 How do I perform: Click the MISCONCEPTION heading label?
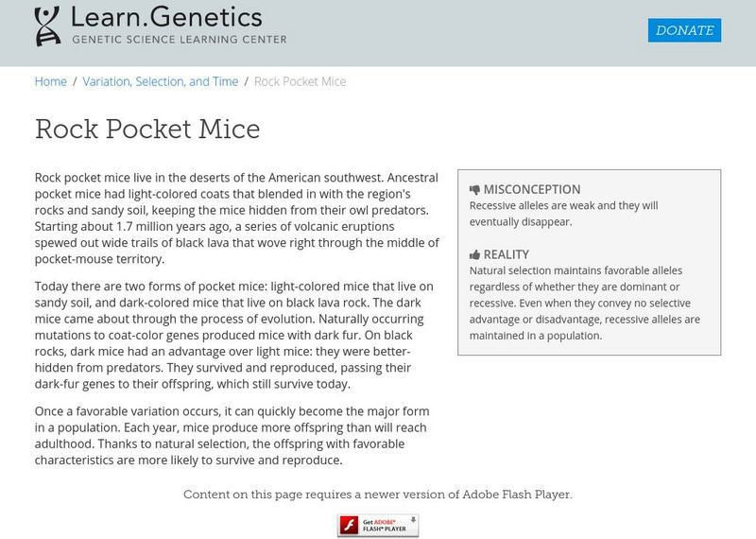point(531,189)
